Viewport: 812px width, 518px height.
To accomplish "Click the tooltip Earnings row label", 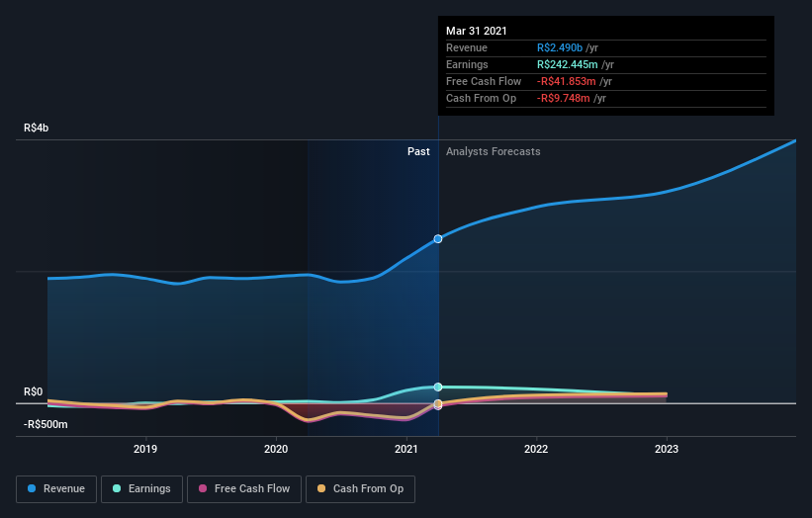I will (467, 64).
